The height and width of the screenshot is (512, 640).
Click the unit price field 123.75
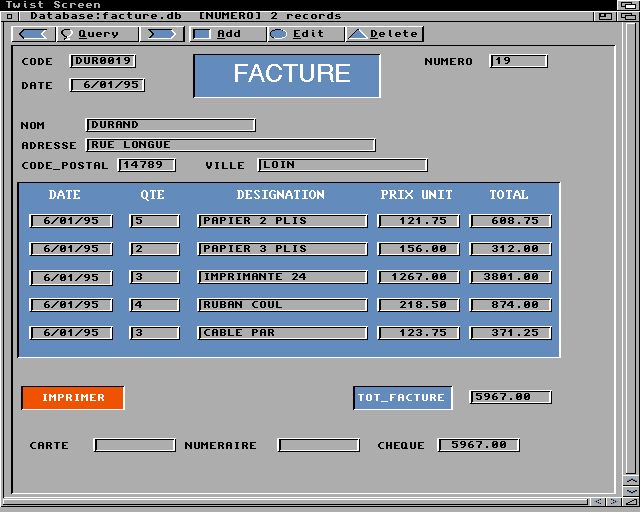[x=419, y=333]
